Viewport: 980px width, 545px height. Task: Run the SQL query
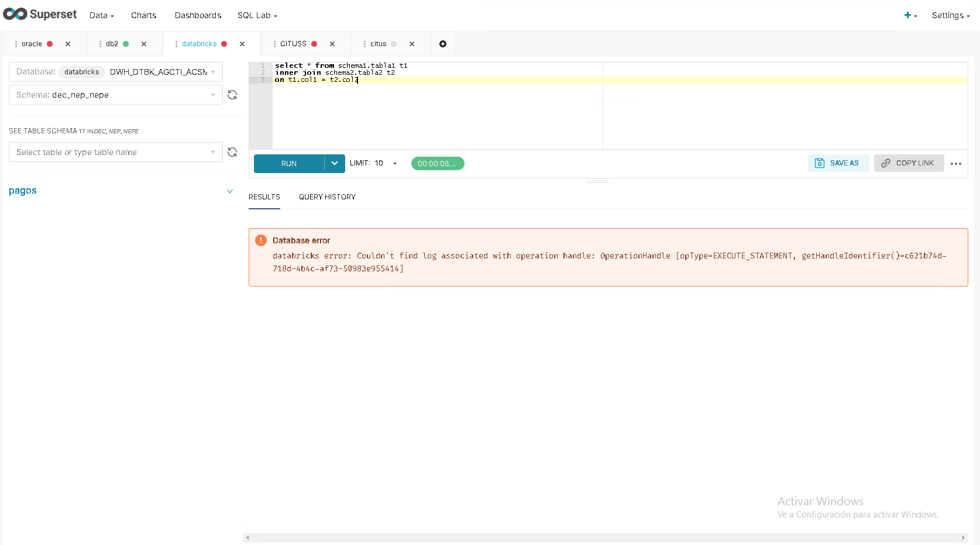click(289, 164)
